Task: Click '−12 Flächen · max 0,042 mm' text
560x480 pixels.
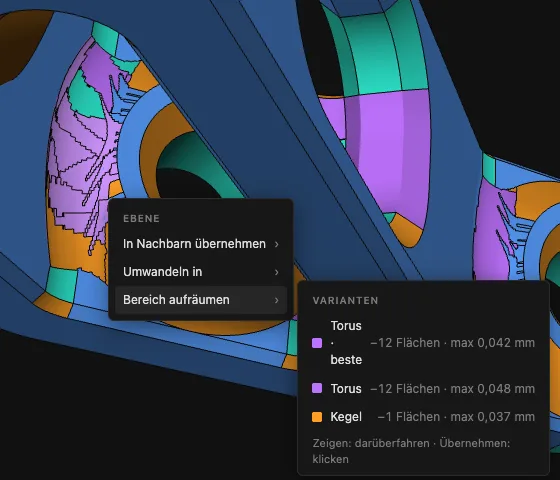Action: tap(452, 343)
